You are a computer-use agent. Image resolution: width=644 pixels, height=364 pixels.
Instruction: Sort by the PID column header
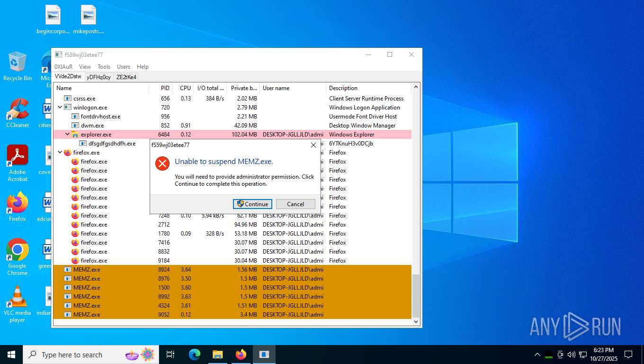(161, 88)
